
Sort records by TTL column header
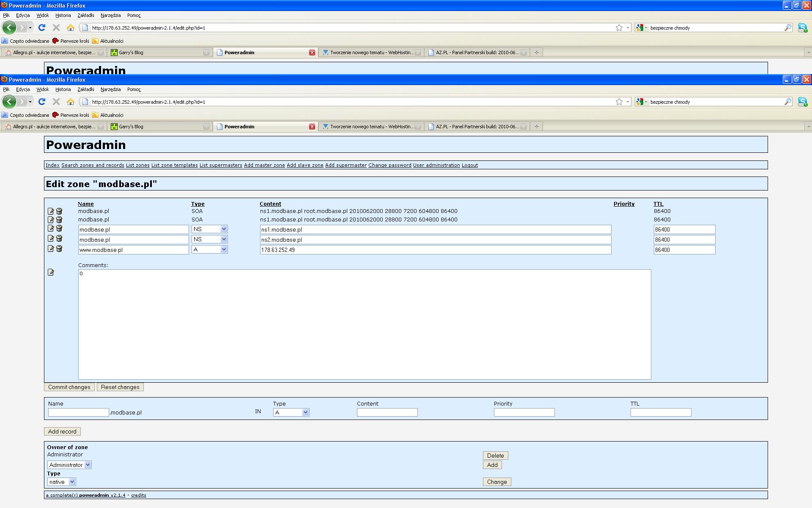coord(658,204)
